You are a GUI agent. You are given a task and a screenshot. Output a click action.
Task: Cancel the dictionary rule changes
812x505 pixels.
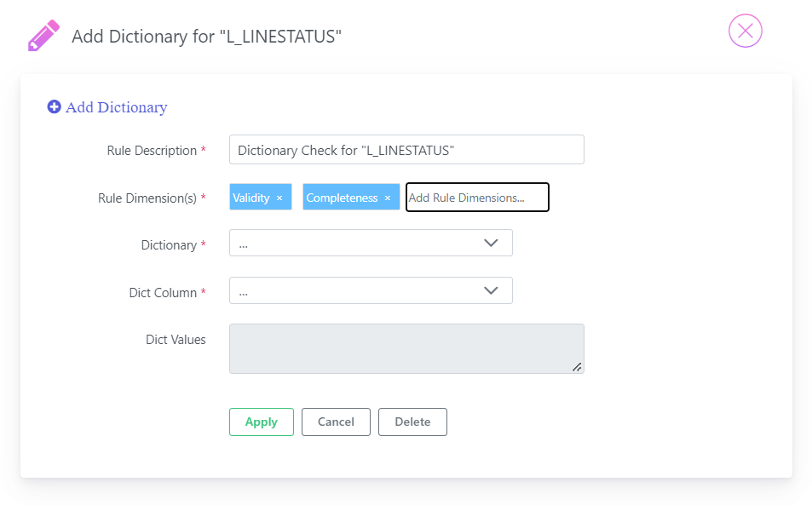pyautogui.click(x=336, y=422)
